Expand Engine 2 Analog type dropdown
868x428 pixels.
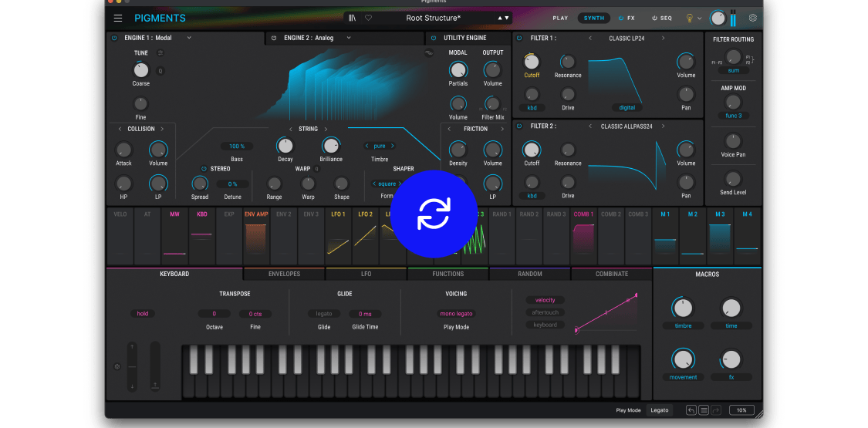(x=349, y=38)
